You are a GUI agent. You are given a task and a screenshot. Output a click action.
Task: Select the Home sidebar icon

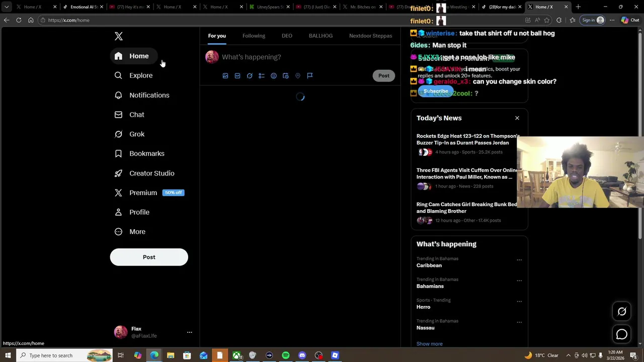click(118, 56)
